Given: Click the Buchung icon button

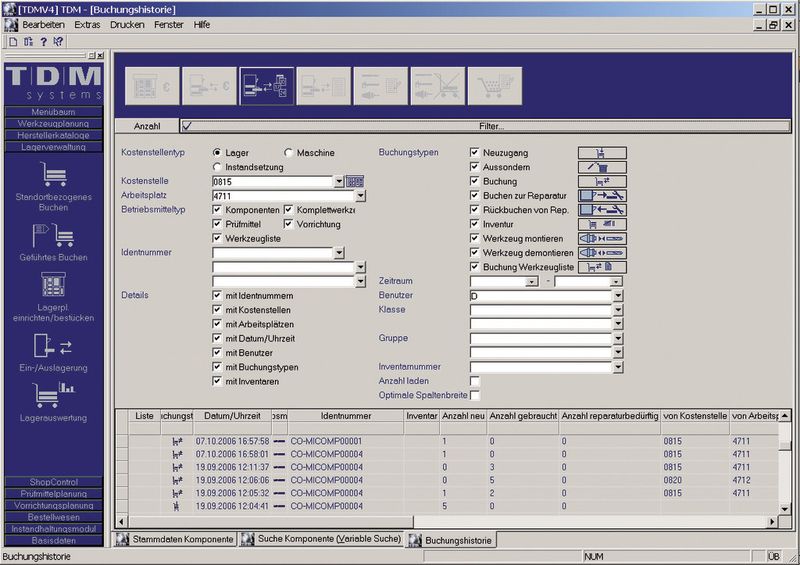Looking at the screenshot, I should point(602,181).
